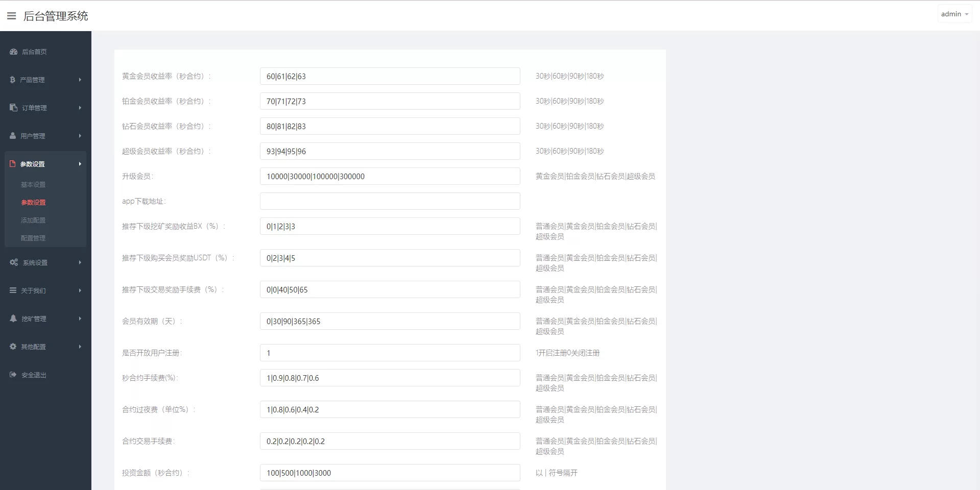
Task: Click the gears icon beside 系统设置
Action: pyautogui.click(x=14, y=262)
